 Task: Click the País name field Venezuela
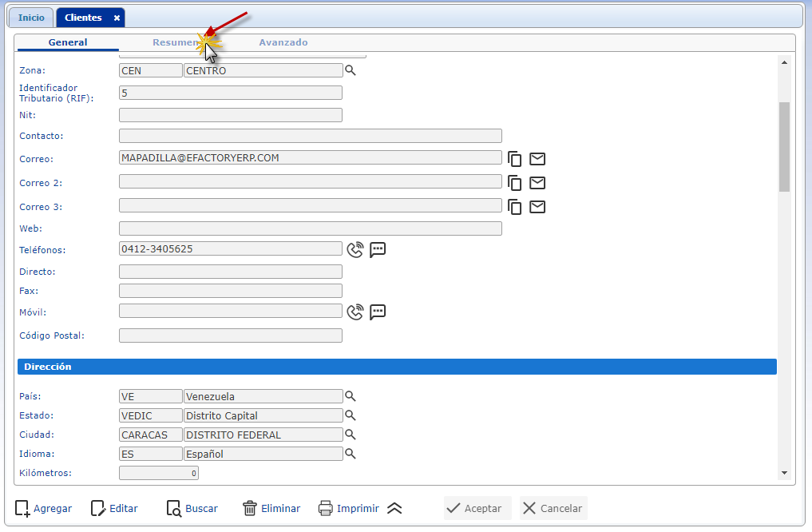click(x=263, y=396)
